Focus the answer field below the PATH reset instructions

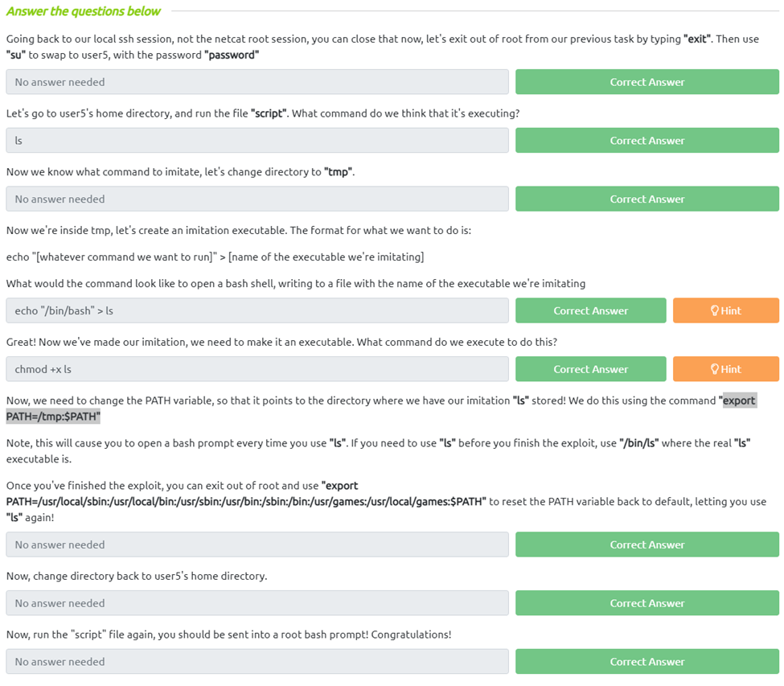[x=257, y=544]
